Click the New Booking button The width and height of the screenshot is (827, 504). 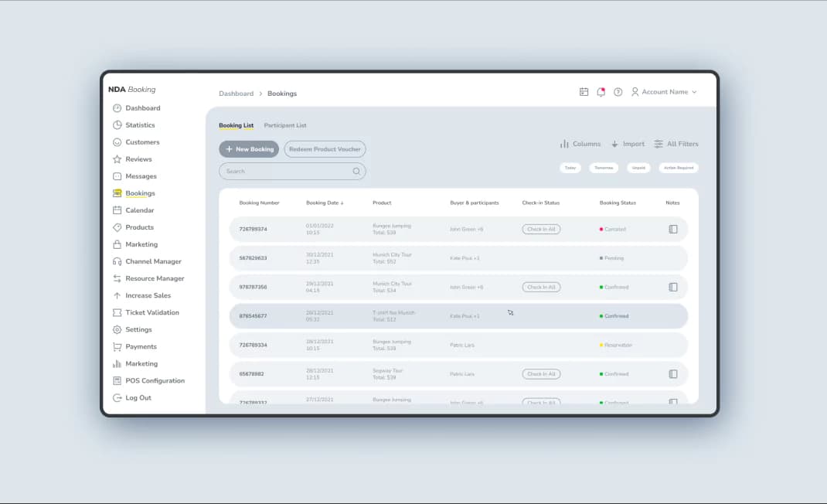(x=249, y=149)
